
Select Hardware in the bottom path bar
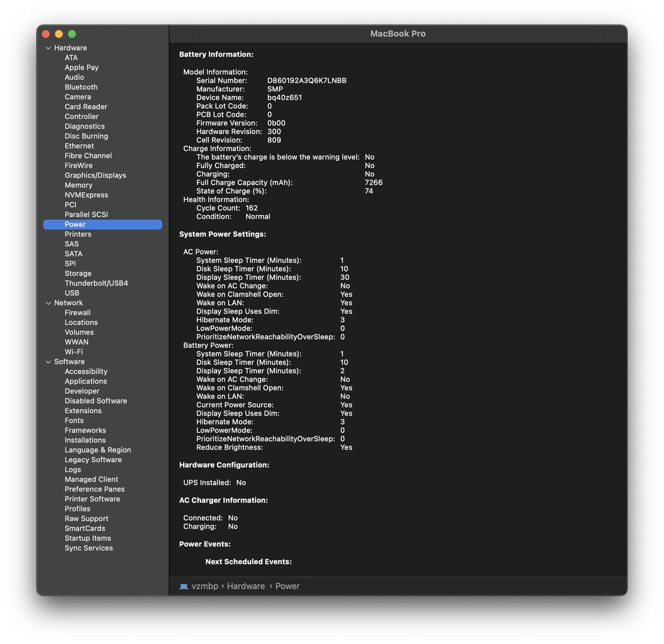pos(246,586)
